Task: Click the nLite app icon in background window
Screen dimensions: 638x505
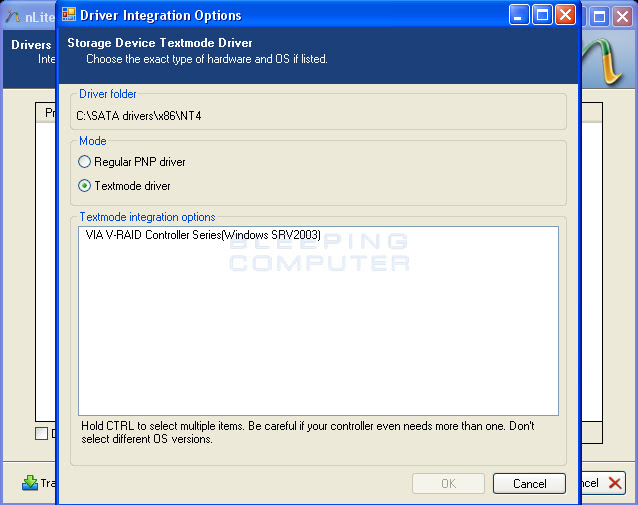Action: pyautogui.click(x=12, y=17)
